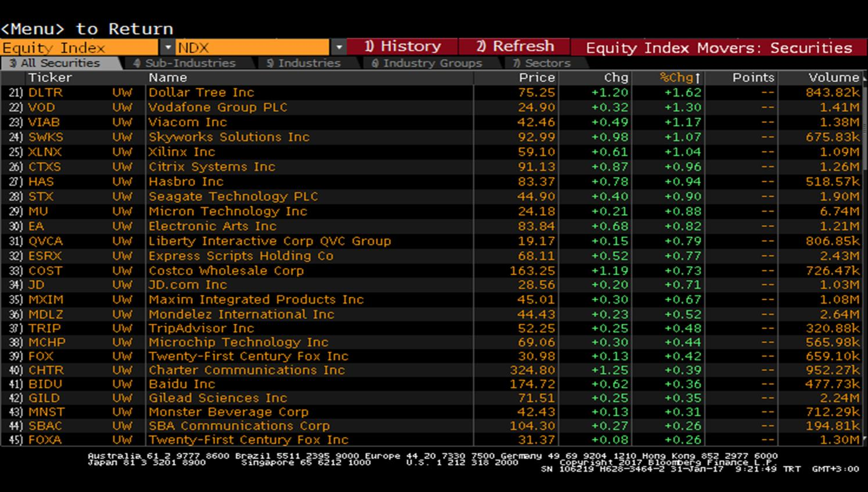Click the FOXA ticker

[45, 440]
